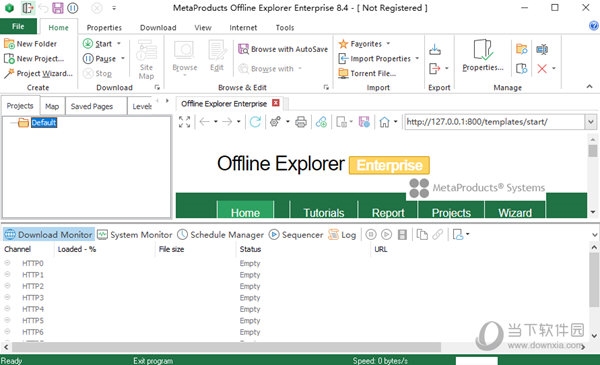Open project Properties in Manage group

point(483,56)
